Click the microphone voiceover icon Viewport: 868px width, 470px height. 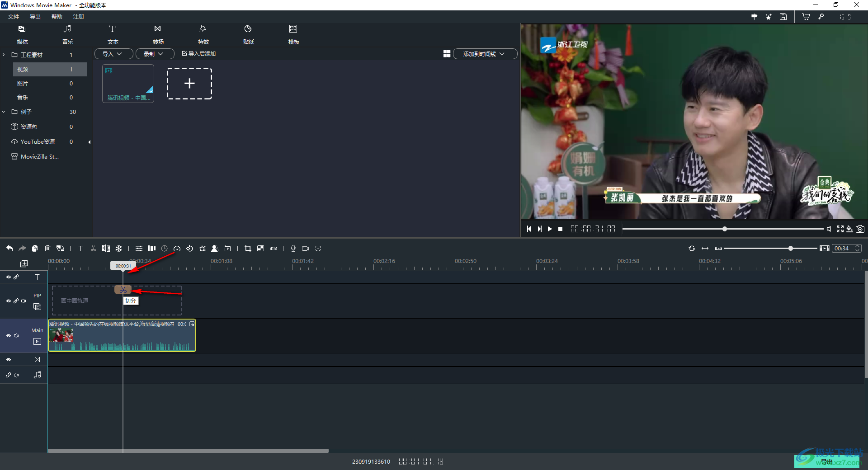point(293,248)
